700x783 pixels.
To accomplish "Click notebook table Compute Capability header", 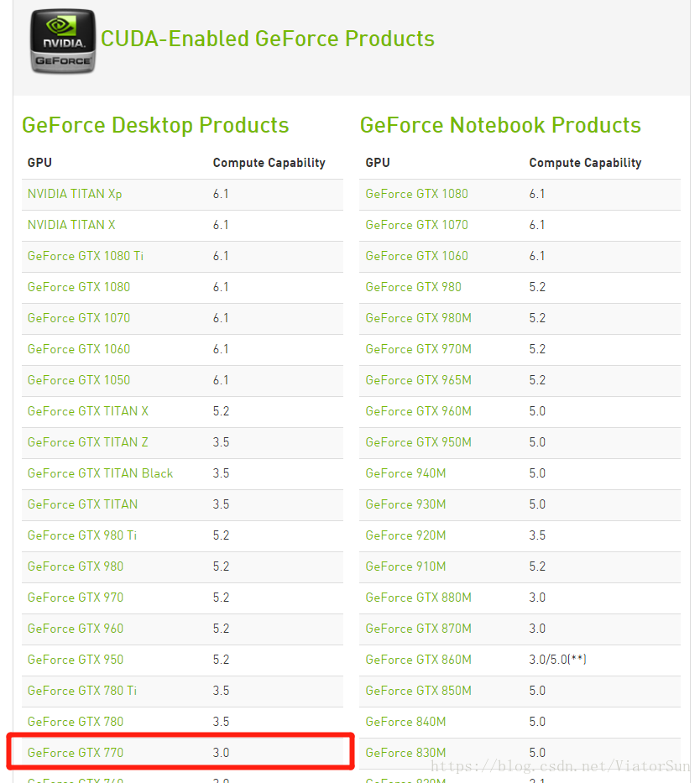I will pos(585,163).
